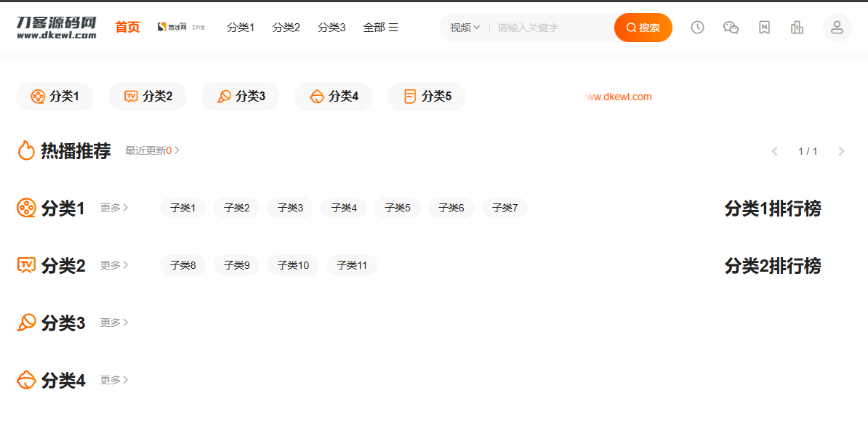The width and height of the screenshot is (868, 425).
Task: Select the 首页 navigation tab
Action: click(x=127, y=28)
